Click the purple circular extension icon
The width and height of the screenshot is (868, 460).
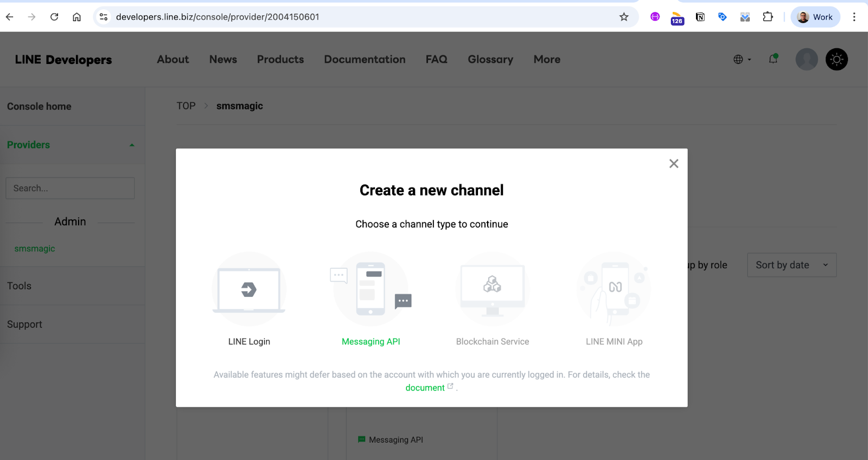[655, 17]
